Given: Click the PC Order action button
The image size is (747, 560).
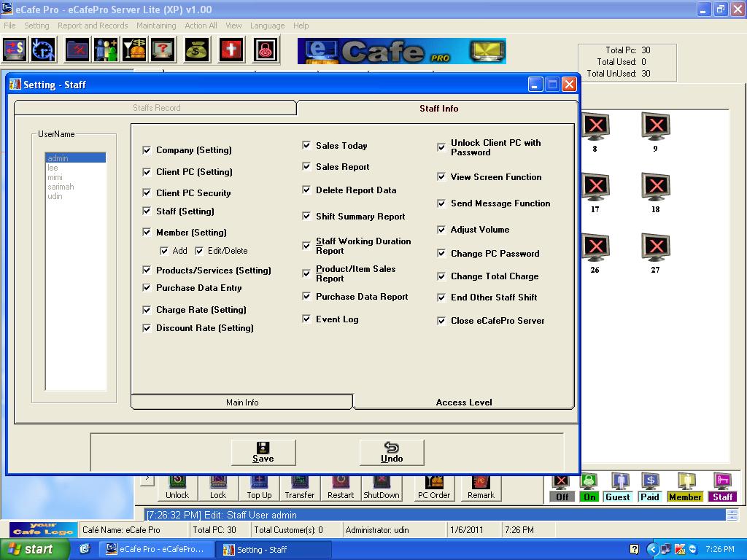Looking at the screenshot, I should (x=434, y=488).
